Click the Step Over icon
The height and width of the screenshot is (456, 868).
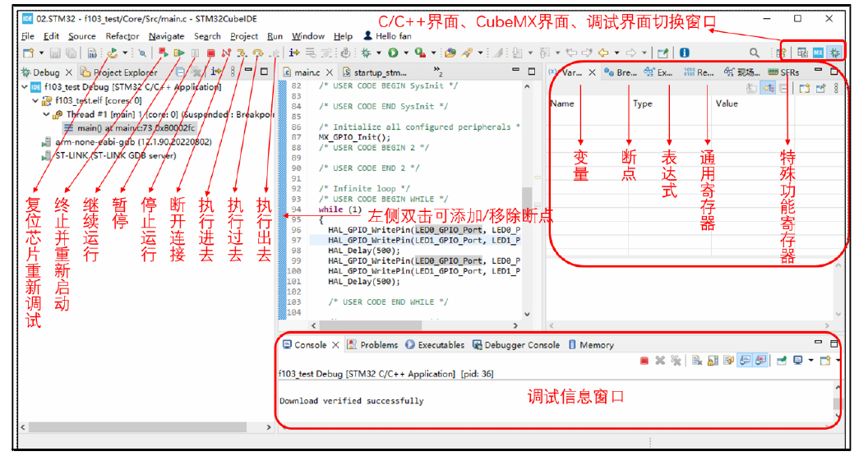pos(258,53)
